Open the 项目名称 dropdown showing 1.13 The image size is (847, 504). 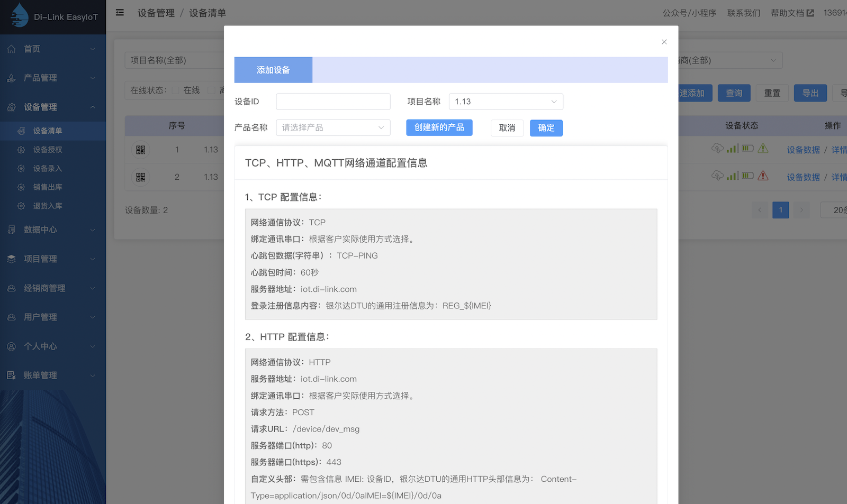pyautogui.click(x=506, y=102)
